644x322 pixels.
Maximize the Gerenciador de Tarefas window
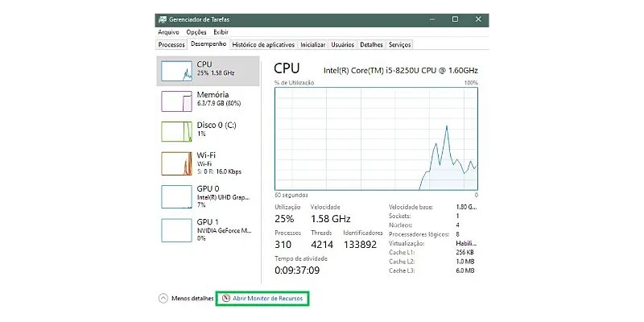(455, 19)
